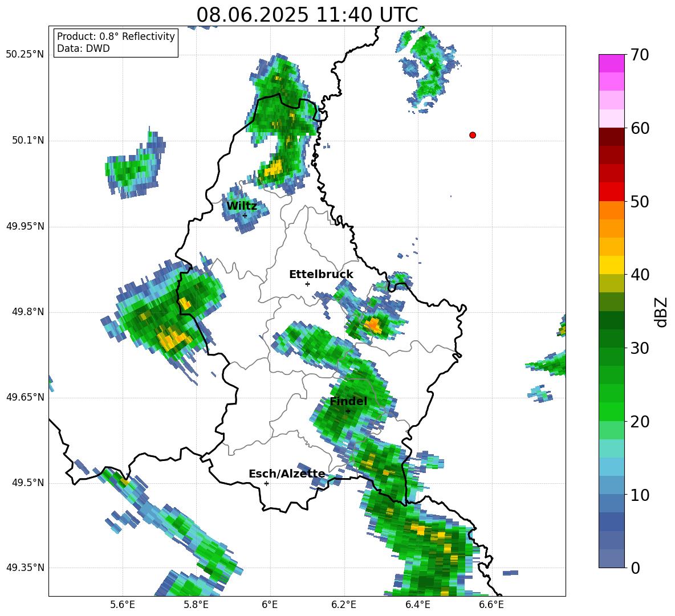
Task: Click the colorbar value 20
Action: (x=640, y=421)
